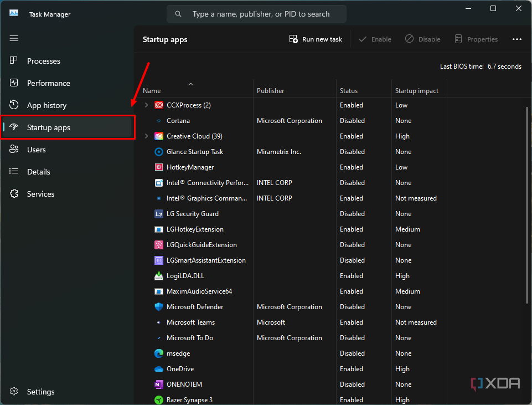Image resolution: width=532 pixels, height=405 pixels.
Task: Open more options ellipsis menu
Action: click(x=516, y=39)
